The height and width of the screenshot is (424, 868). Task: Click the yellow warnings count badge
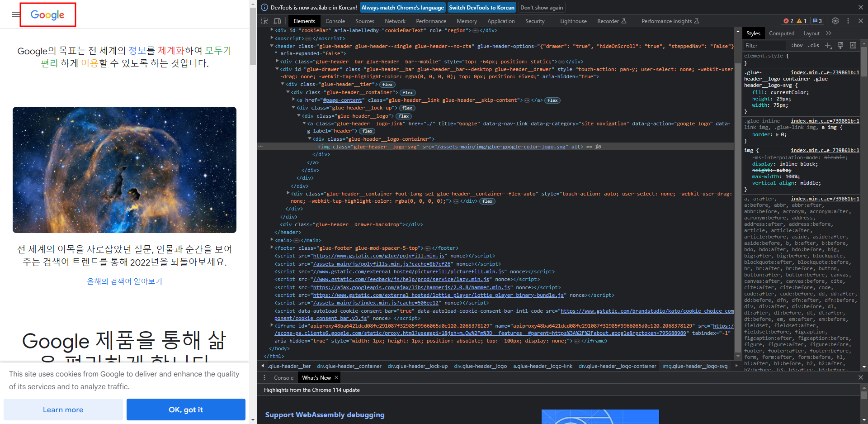(x=802, y=21)
